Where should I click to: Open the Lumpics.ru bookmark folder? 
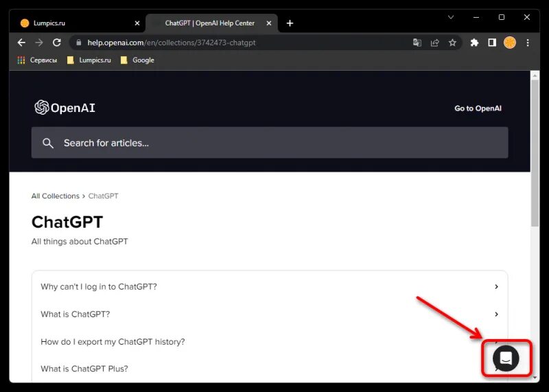tap(89, 60)
